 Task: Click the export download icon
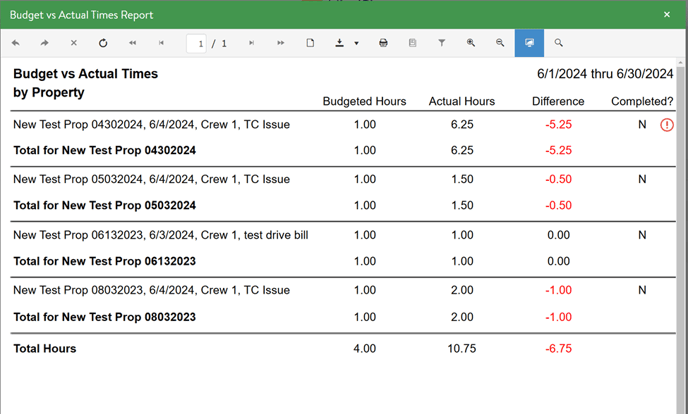340,44
